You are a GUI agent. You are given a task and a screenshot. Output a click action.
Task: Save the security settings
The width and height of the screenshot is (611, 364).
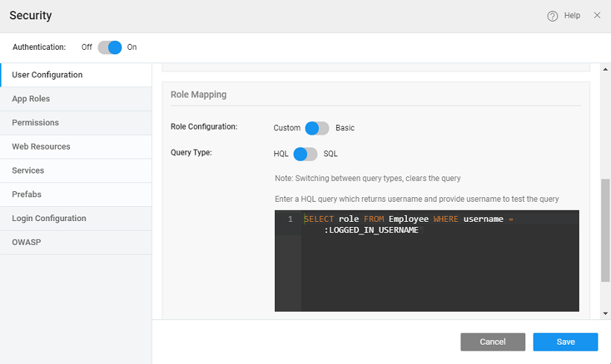click(566, 342)
